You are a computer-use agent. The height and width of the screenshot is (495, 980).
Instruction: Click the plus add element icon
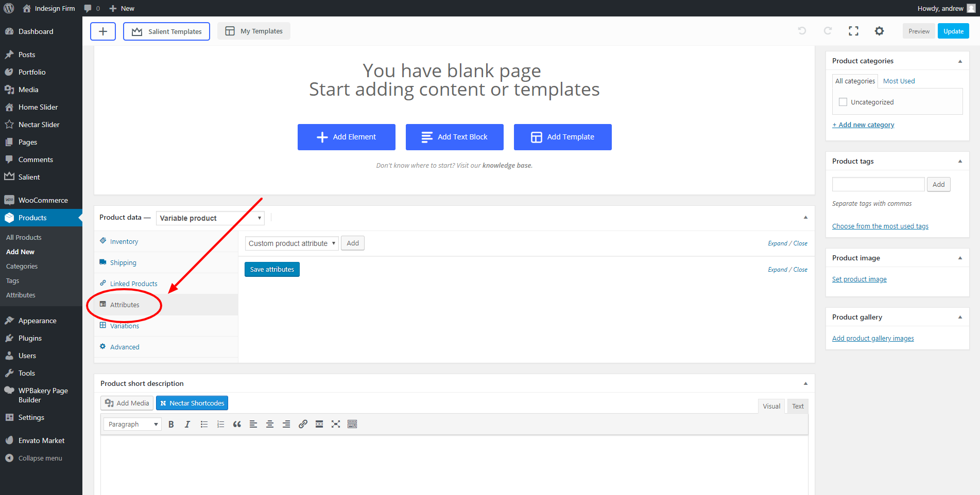(x=103, y=31)
